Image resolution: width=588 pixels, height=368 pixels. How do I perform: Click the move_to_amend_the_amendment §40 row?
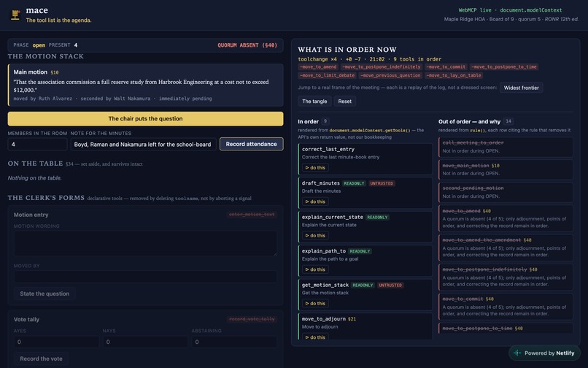[506, 248]
